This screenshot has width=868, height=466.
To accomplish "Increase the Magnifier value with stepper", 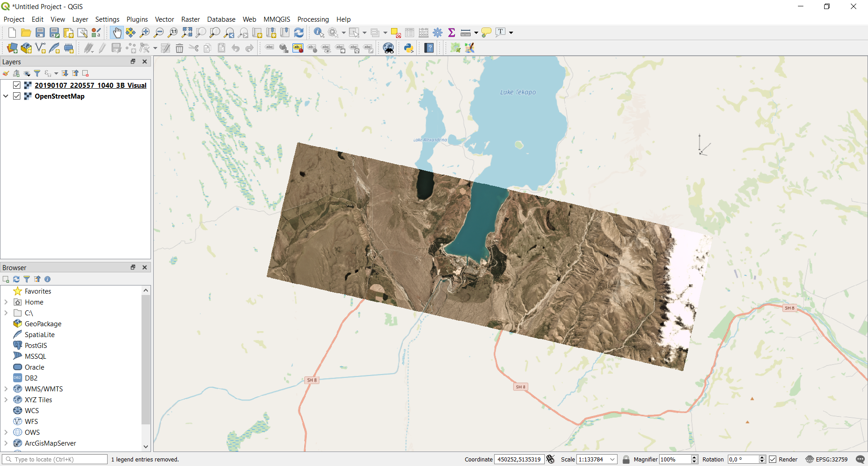I will 694,457.
